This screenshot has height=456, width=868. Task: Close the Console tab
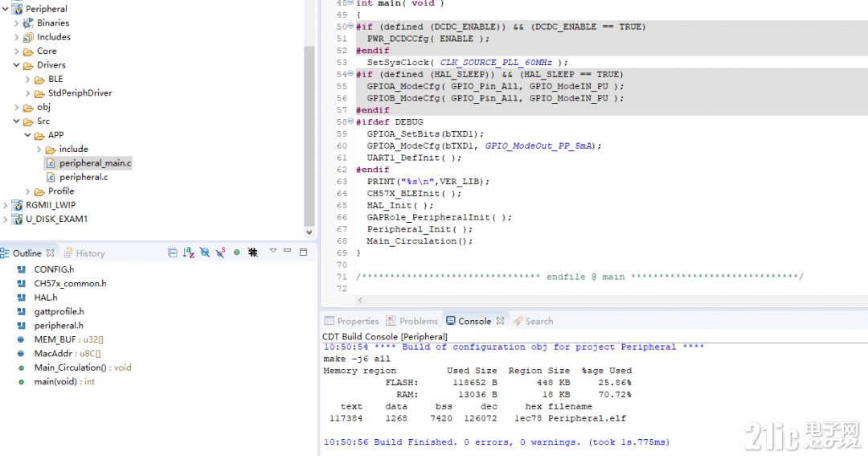[x=501, y=322]
